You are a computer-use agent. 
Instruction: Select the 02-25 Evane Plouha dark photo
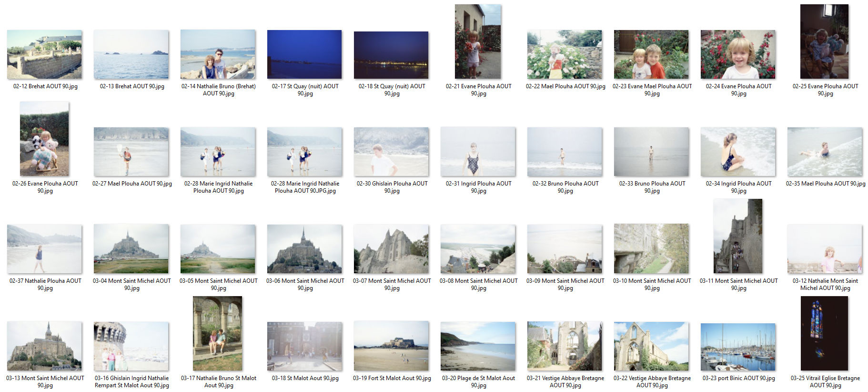point(825,41)
